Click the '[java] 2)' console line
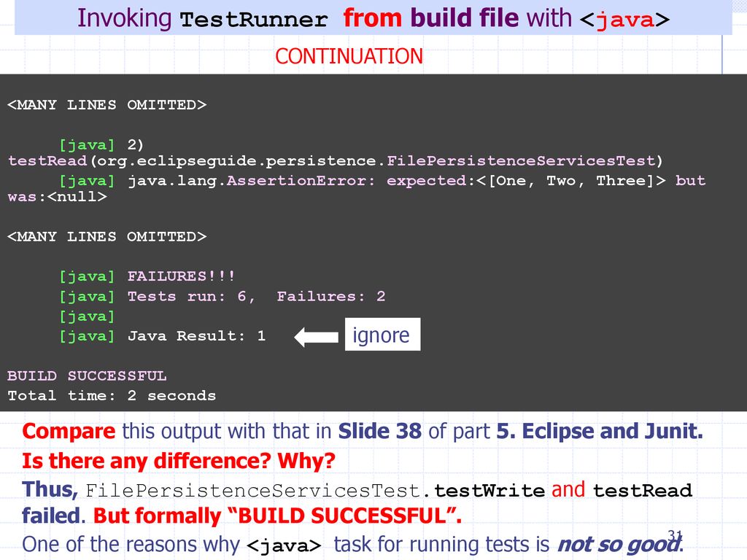This screenshot has width=747, height=560. pyautogui.click(x=101, y=145)
